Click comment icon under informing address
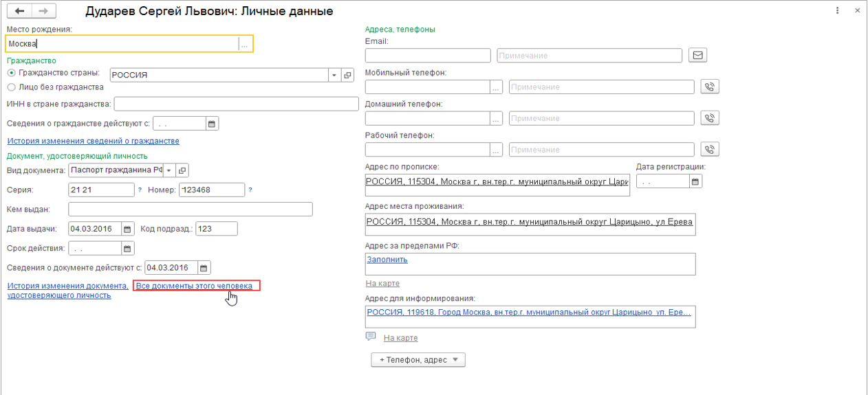Image resolution: width=868 pixels, height=395 pixels. [x=371, y=337]
